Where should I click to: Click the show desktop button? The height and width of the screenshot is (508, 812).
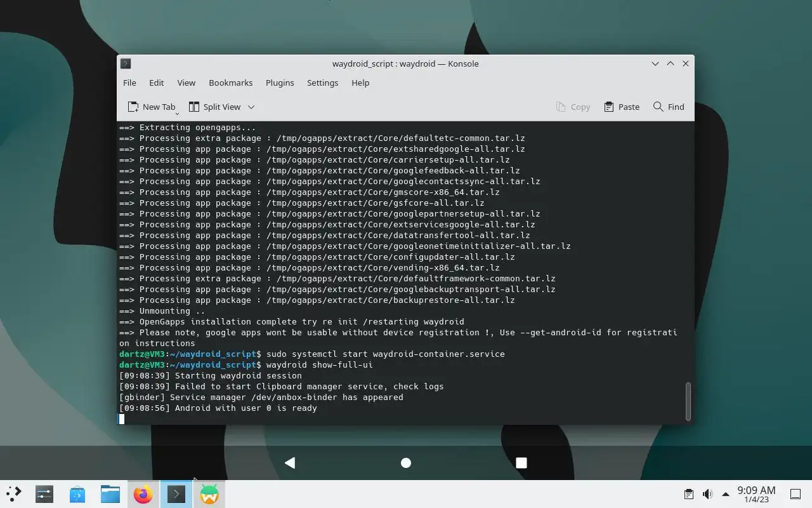pyautogui.click(x=796, y=494)
